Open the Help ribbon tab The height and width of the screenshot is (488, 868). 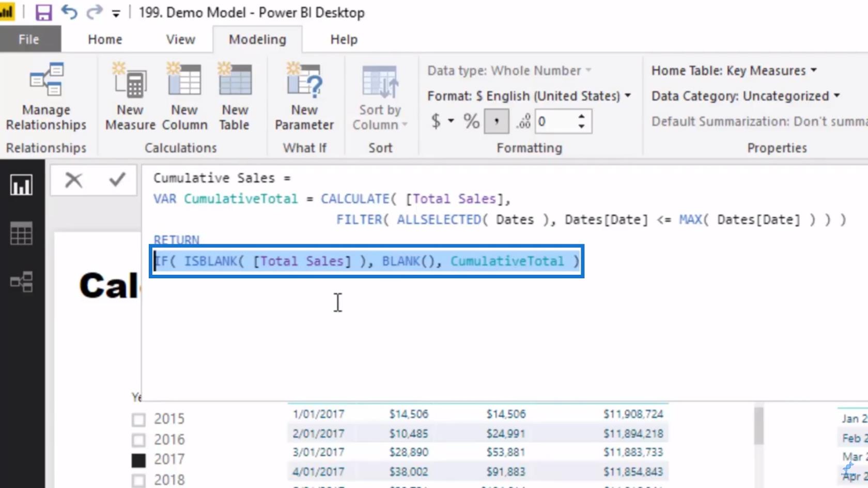[344, 39]
